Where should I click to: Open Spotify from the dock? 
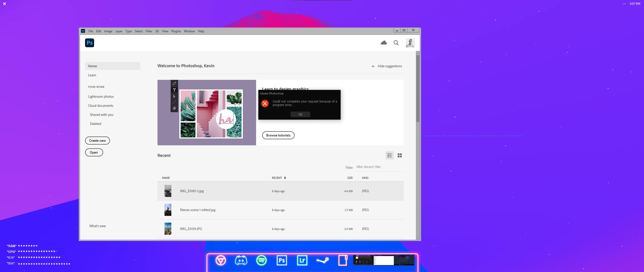[x=261, y=260]
